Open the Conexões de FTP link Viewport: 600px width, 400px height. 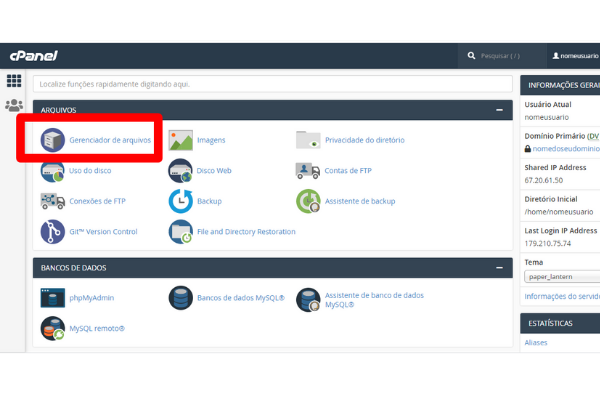[x=98, y=201]
